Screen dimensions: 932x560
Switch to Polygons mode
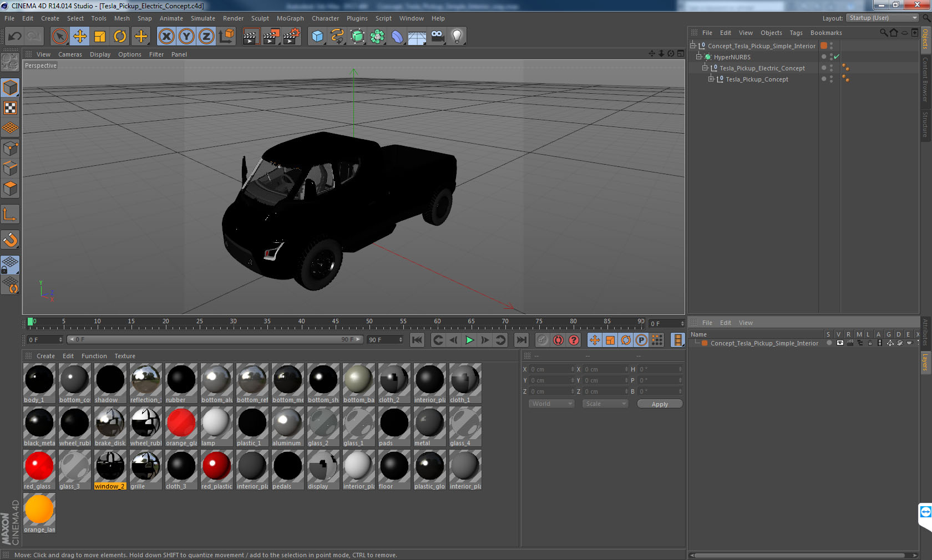(10, 189)
